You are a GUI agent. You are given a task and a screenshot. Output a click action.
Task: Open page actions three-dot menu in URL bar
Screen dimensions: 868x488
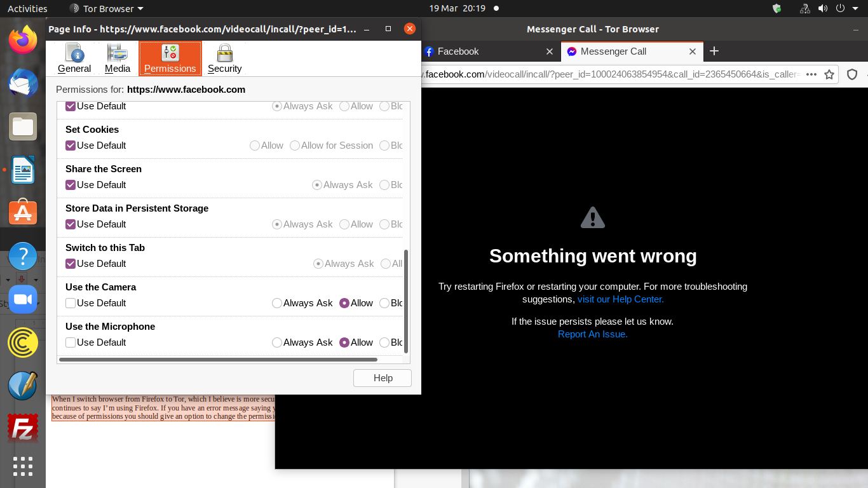[811, 74]
